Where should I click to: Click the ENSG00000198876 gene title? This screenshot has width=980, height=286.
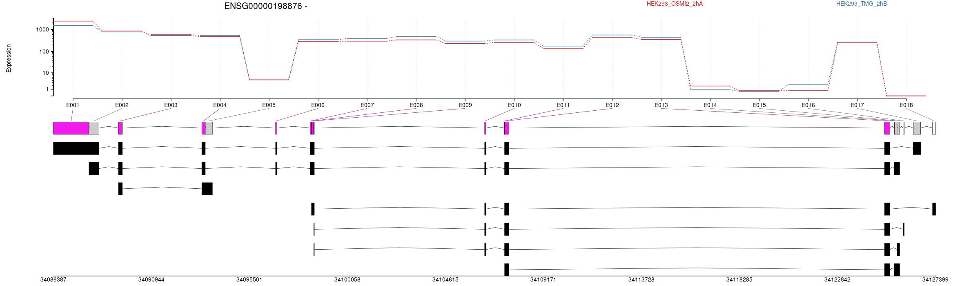click(265, 6)
